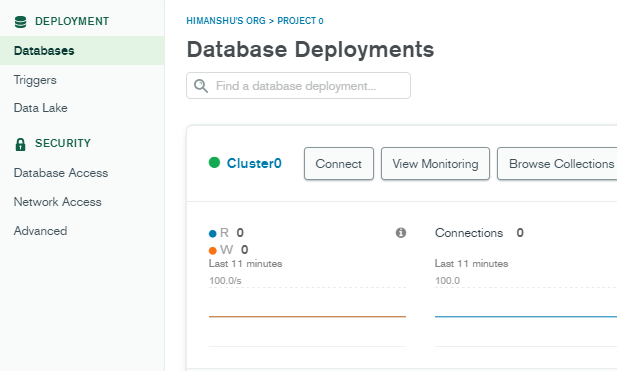Click the blue R reads legend dot
Image resolution: width=617 pixels, height=371 pixels.
[212, 234]
